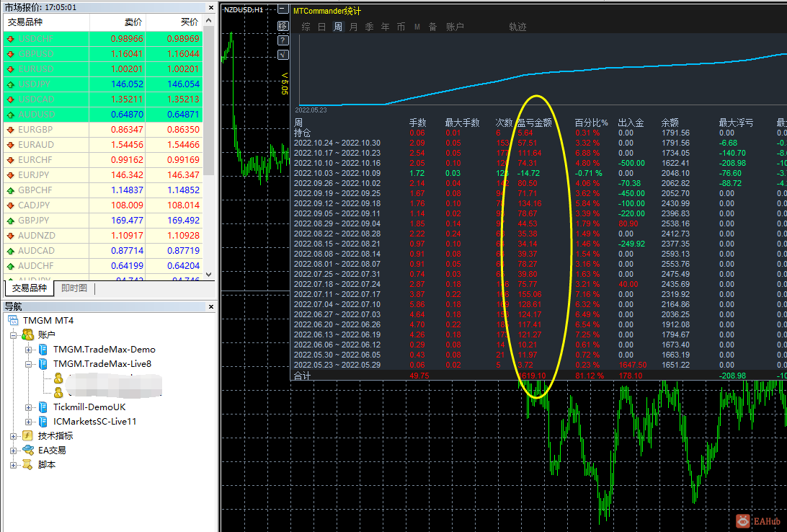Click the 卖价 bid column header
787x532 pixels.
(117, 22)
